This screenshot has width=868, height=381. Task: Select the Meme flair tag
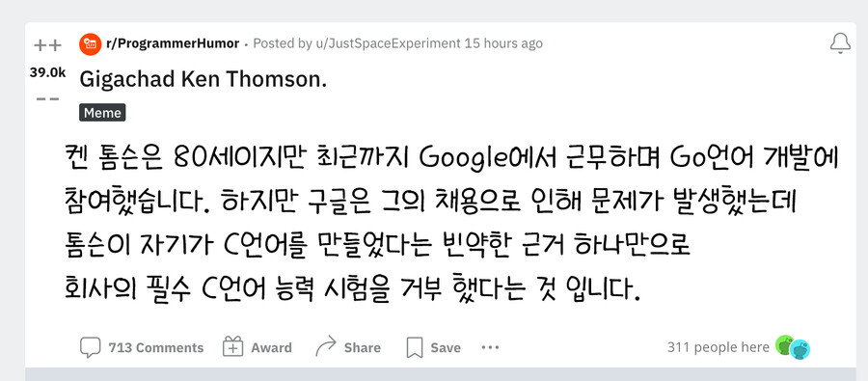102,113
